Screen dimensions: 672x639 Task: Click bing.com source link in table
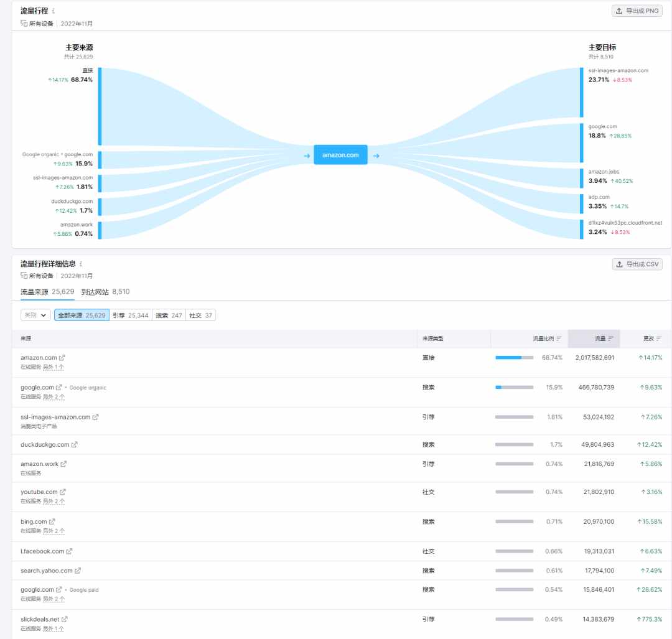(x=34, y=521)
